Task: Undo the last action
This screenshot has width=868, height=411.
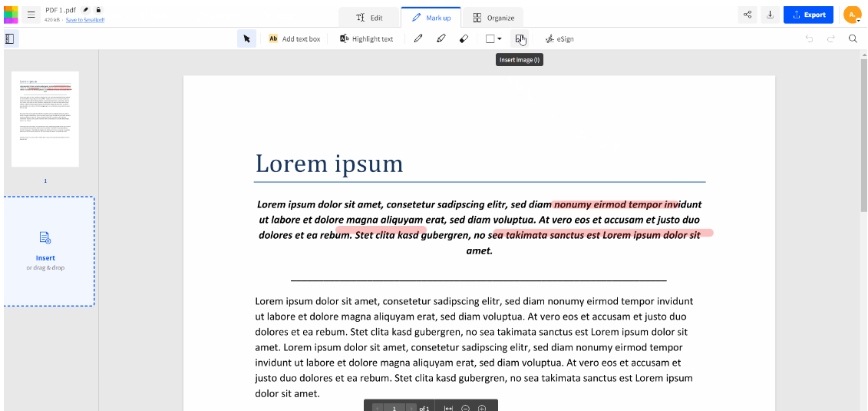Action: (810, 38)
